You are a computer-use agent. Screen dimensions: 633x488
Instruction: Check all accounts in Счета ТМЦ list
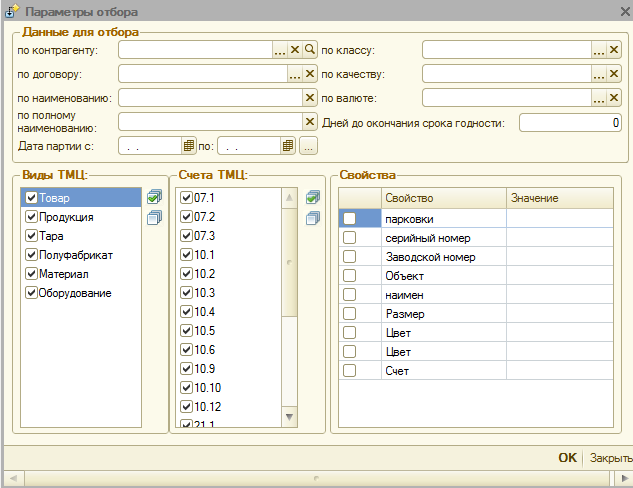coord(312,198)
